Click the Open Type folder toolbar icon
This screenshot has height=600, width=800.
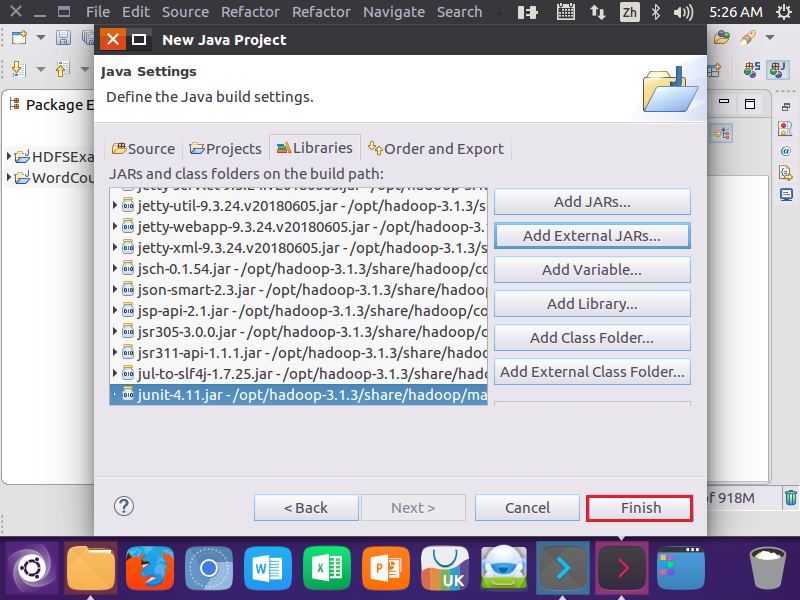pyautogui.click(x=721, y=37)
